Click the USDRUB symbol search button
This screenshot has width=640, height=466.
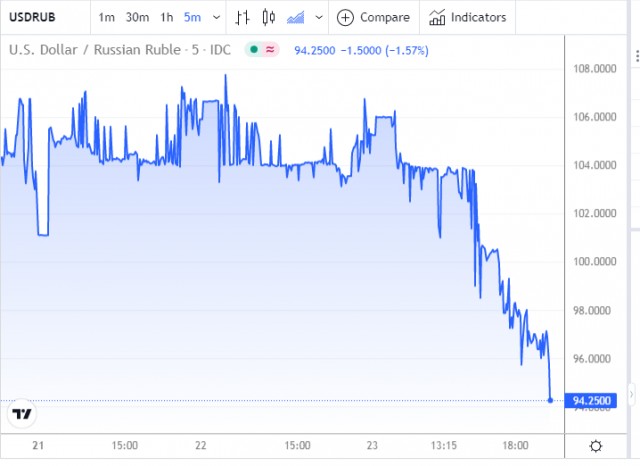coord(32,18)
